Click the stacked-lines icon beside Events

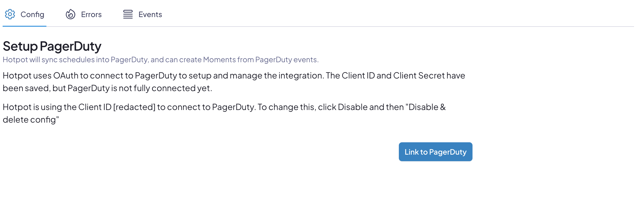pyautogui.click(x=128, y=14)
